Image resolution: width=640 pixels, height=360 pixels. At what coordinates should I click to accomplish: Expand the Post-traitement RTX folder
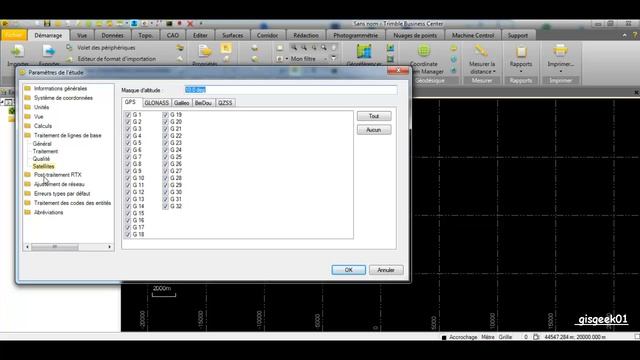click(27, 175)
